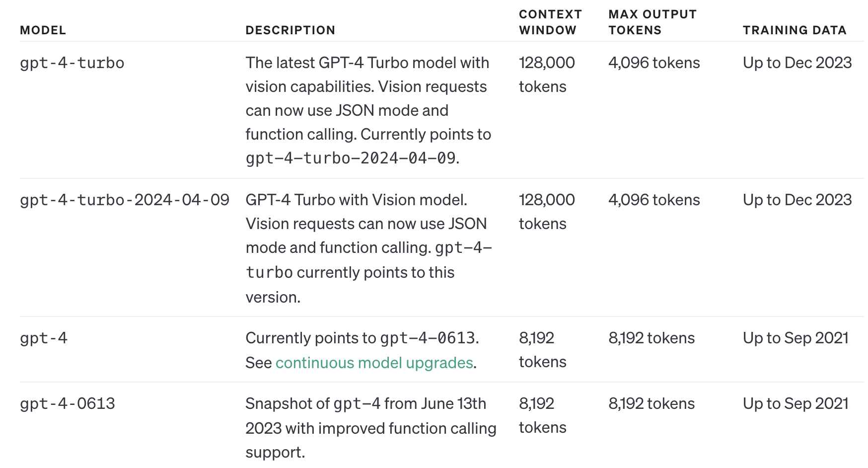This screenshot has width=868, height=468.
Task: Open the continuous model upgrades link
Action: coord(374,363)
